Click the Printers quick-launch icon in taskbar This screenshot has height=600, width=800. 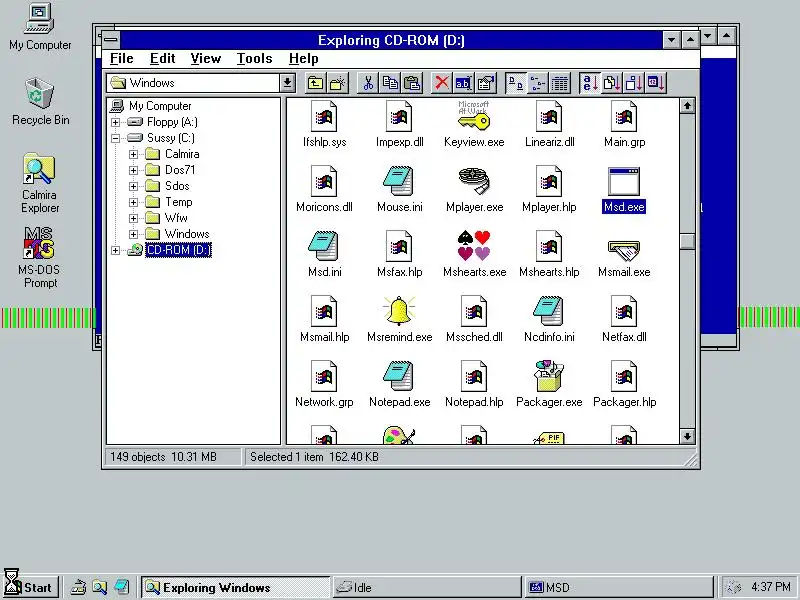[78, 587]
